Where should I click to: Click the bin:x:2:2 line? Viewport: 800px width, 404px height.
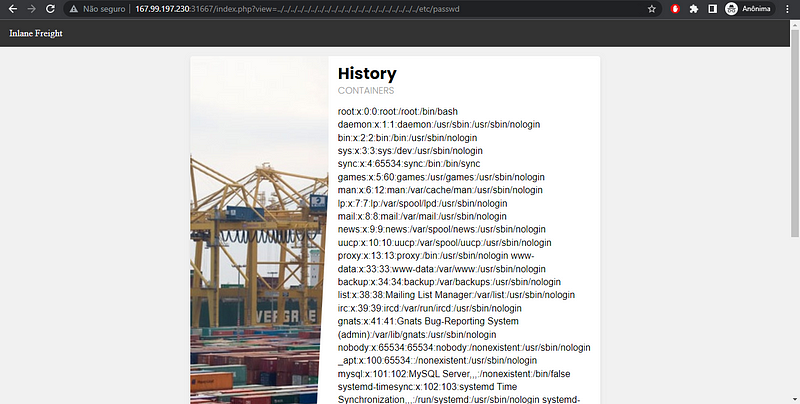coord(407,138)
